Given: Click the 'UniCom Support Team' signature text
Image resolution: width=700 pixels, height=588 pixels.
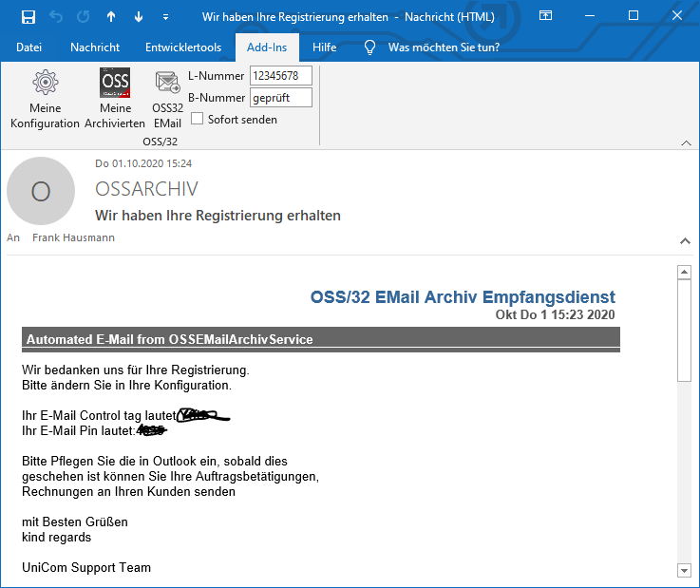Looking at the screenshot, I should pos(86,567).
